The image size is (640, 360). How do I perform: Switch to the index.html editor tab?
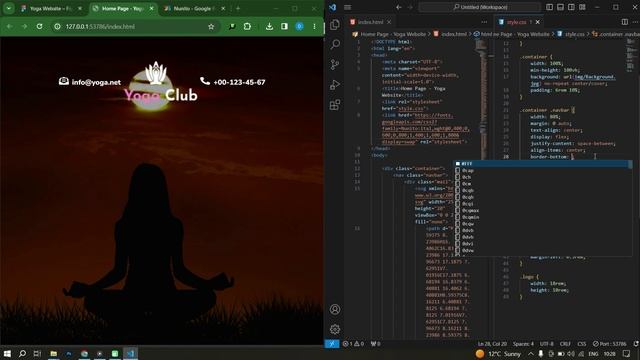tap(371, 22)
